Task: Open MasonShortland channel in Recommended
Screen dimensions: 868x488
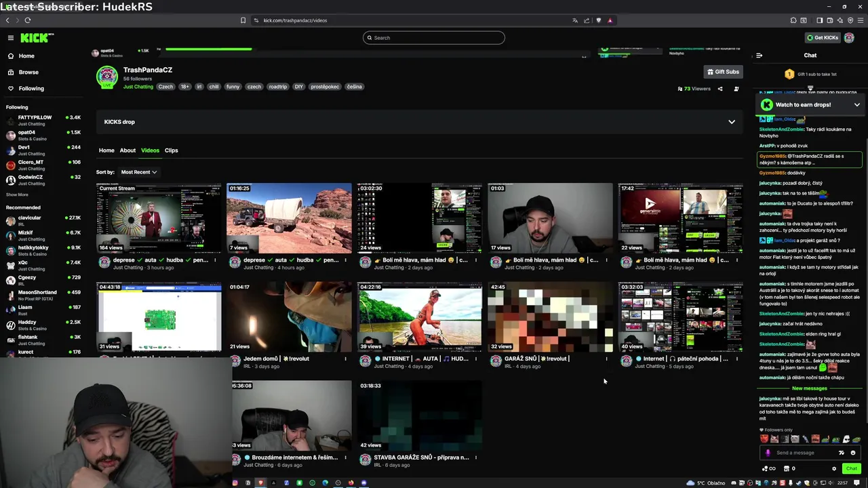Action: [x=43, y=296]
